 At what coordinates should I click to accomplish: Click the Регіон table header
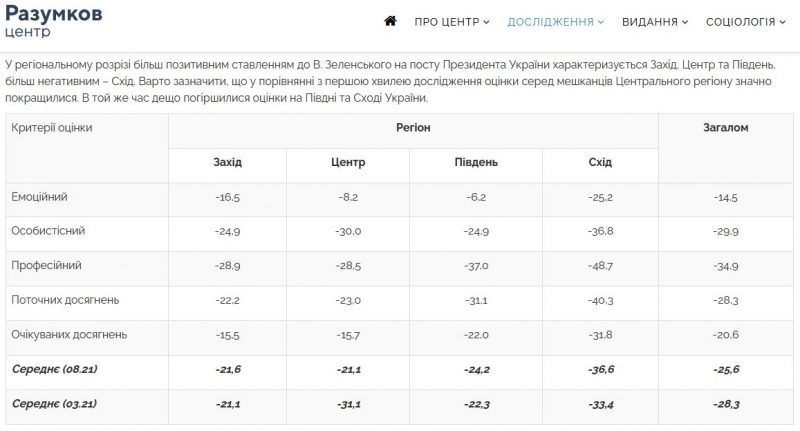pos(413,128)
